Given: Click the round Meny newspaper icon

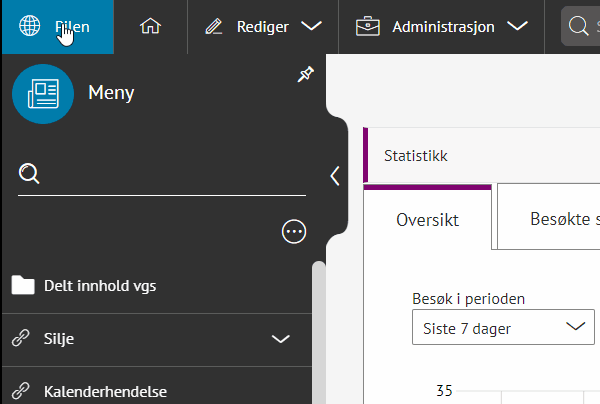Looking at the screenshot, I should [43, 94].
